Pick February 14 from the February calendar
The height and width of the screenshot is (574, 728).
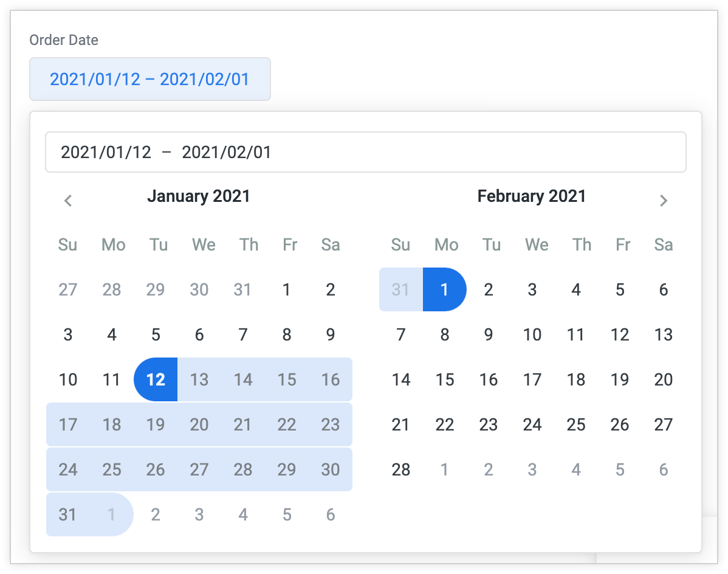coord(400,379)
